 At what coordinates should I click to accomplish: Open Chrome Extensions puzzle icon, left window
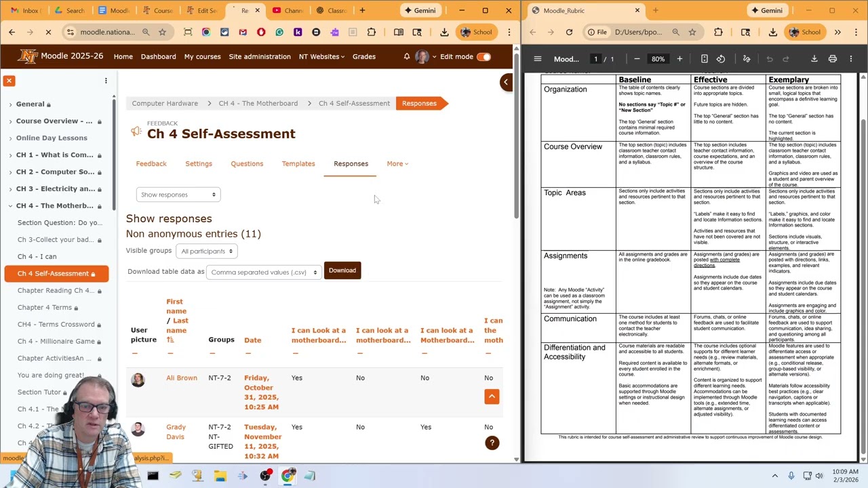point(372,32)
